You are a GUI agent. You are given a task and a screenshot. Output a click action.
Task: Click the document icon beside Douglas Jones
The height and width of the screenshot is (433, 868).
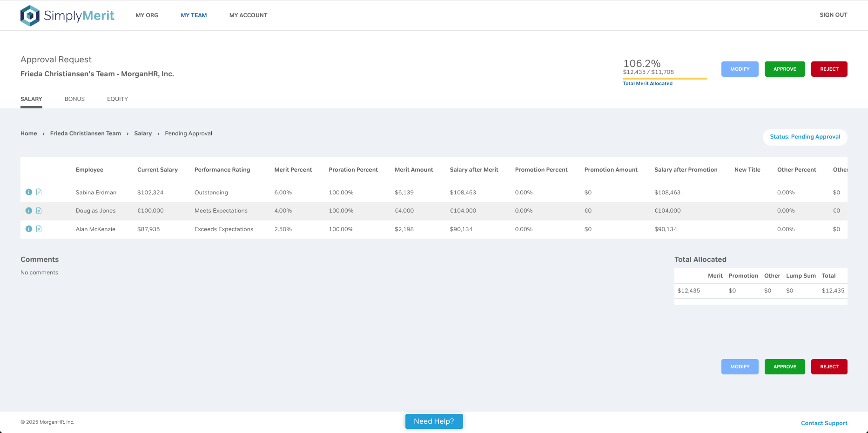point(39,211)
